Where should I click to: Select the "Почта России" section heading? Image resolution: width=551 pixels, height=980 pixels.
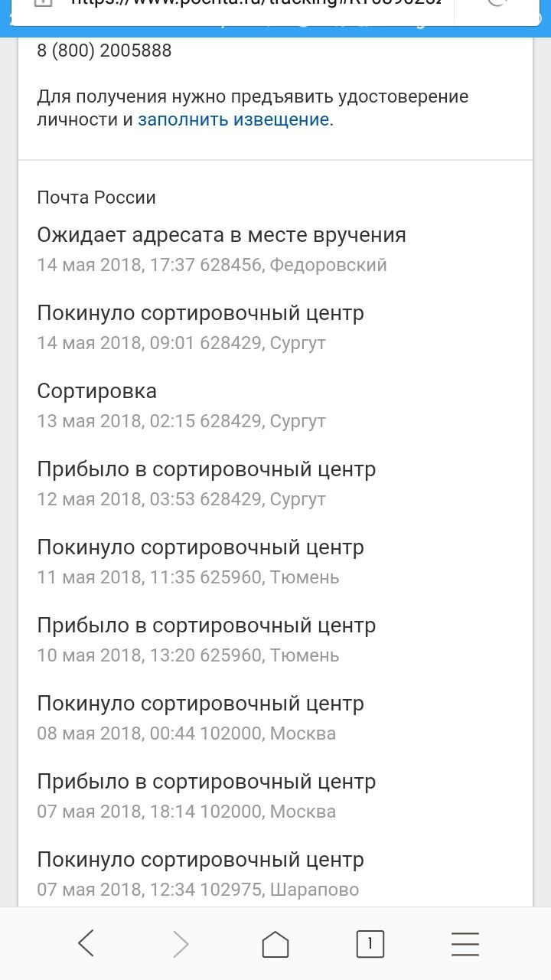96,198
